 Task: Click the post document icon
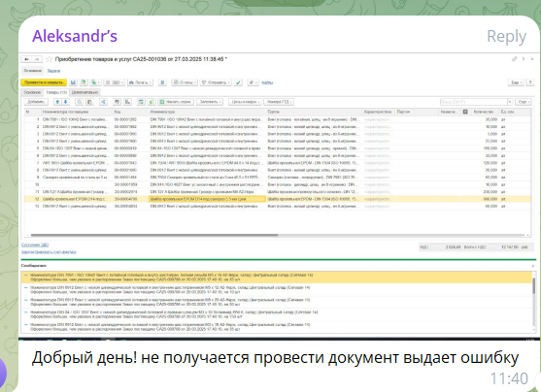(x=84, y=82)
